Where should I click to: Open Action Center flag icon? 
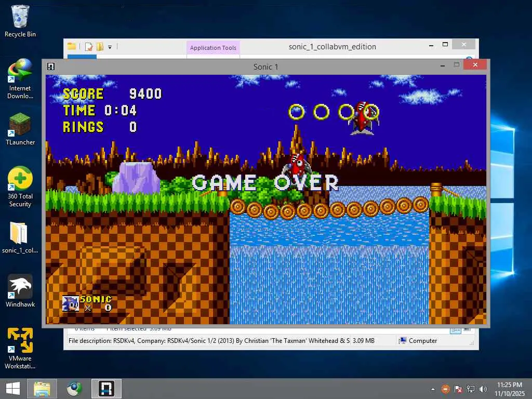(458, 389)
